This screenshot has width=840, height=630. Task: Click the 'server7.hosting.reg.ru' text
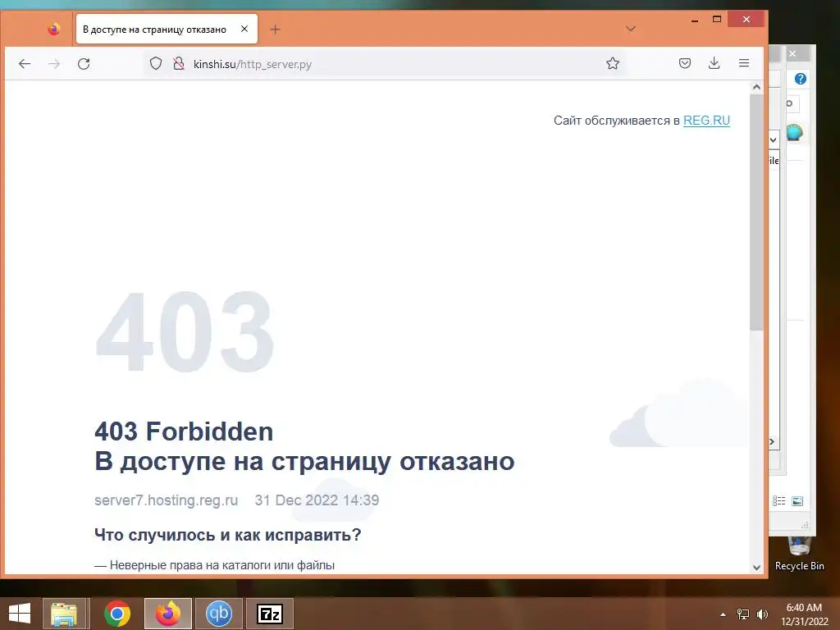(166, 500)
